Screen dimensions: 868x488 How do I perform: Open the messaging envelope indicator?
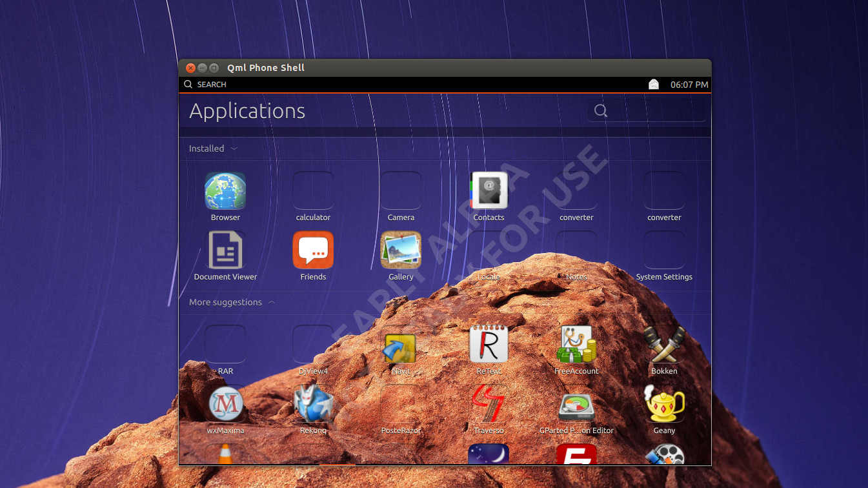tap(654, 85)
